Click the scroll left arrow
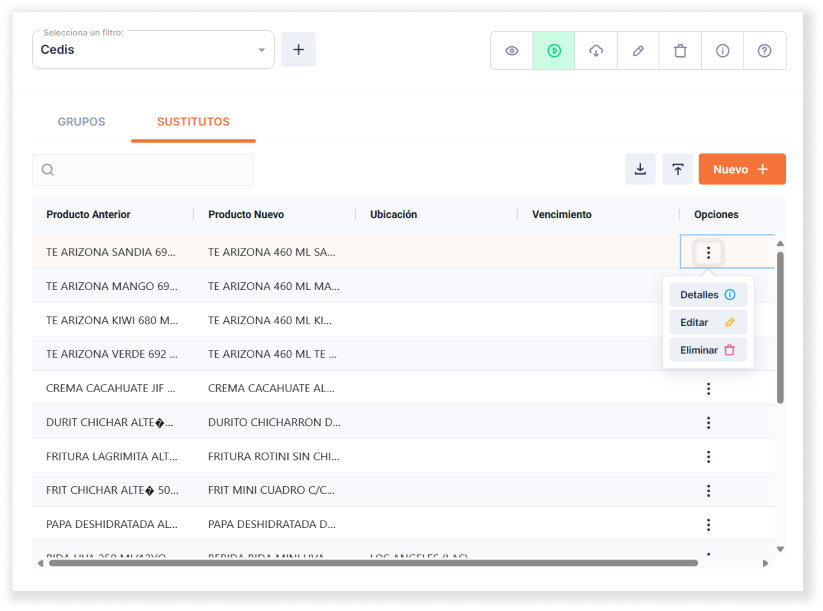This screenshot has width=823, height=611. 40,563
